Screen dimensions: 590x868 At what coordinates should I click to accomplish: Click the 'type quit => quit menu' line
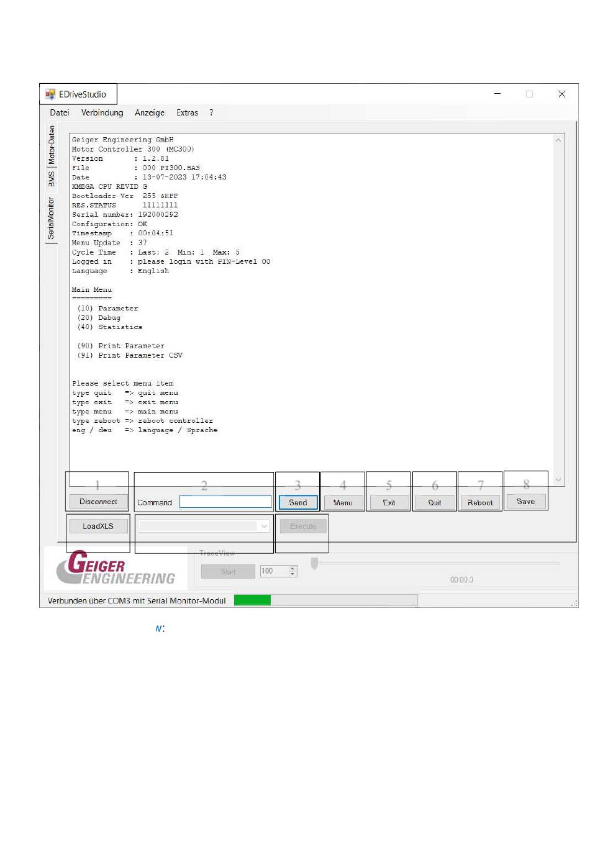[x=125, y=392]
